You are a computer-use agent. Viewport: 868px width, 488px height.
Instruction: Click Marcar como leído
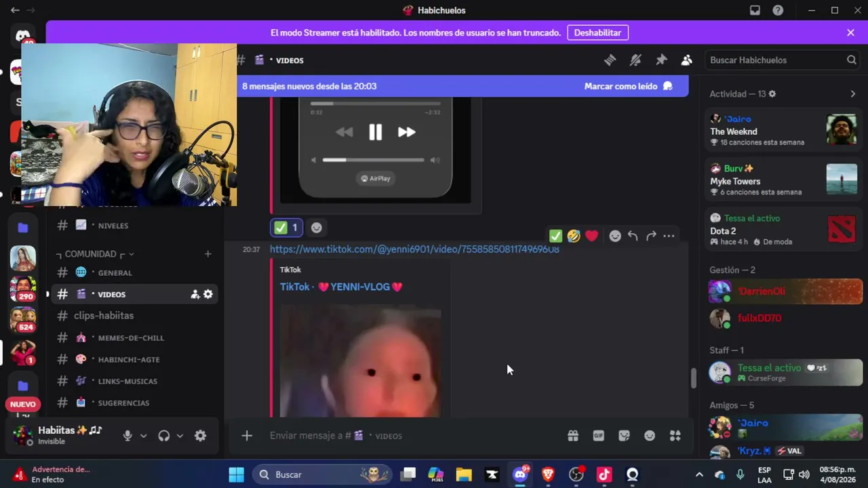click(628, 86)
